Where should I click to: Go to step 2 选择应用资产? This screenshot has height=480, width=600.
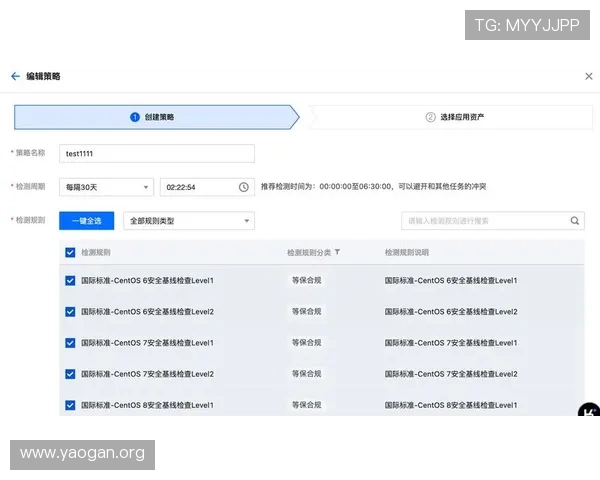point(451,117)
